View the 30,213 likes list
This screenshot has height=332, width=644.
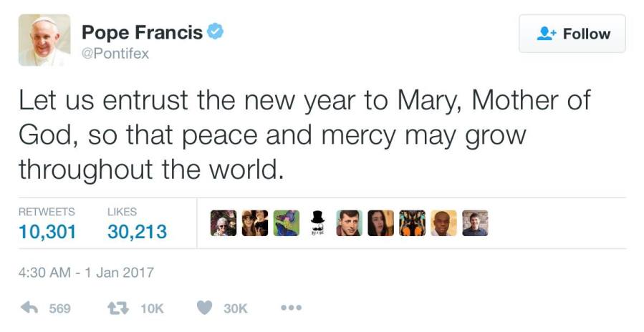pyautogui.click(x=137, y=231)
